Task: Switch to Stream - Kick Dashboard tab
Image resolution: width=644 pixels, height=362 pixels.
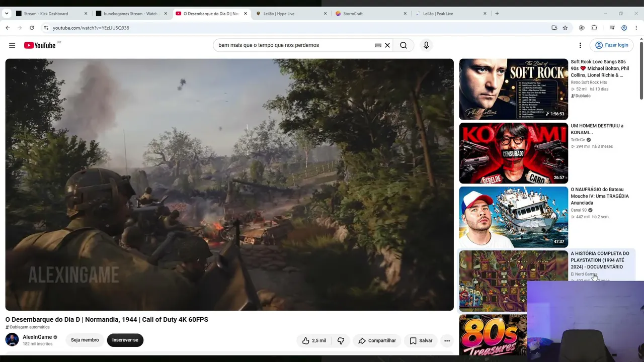Action: (46, 14)
